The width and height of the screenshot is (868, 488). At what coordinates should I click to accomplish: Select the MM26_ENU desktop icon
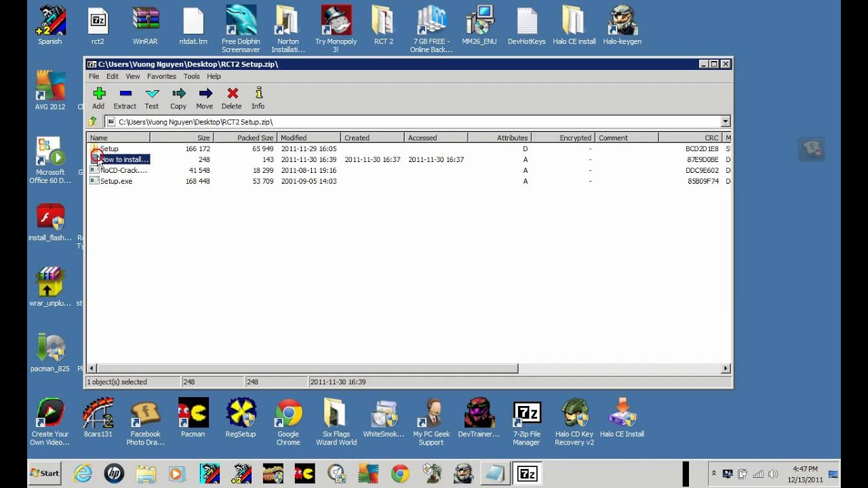[479, 26]
